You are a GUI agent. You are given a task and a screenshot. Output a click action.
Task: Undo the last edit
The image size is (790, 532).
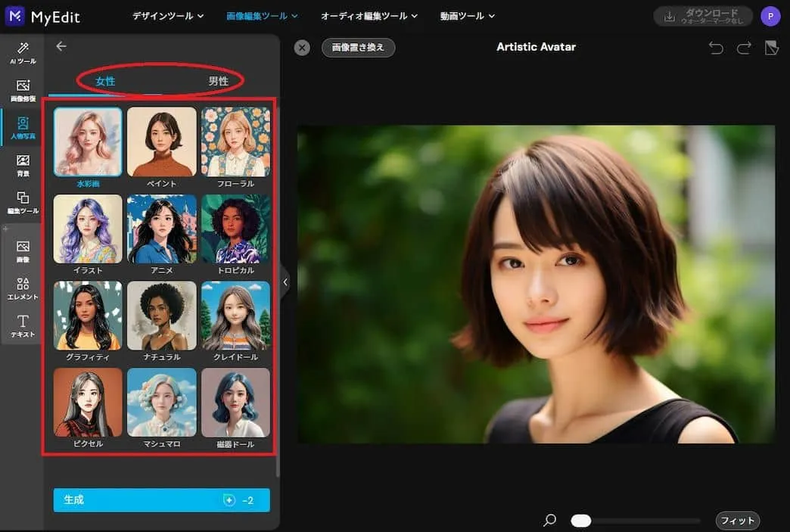click(x=715, y=47)
